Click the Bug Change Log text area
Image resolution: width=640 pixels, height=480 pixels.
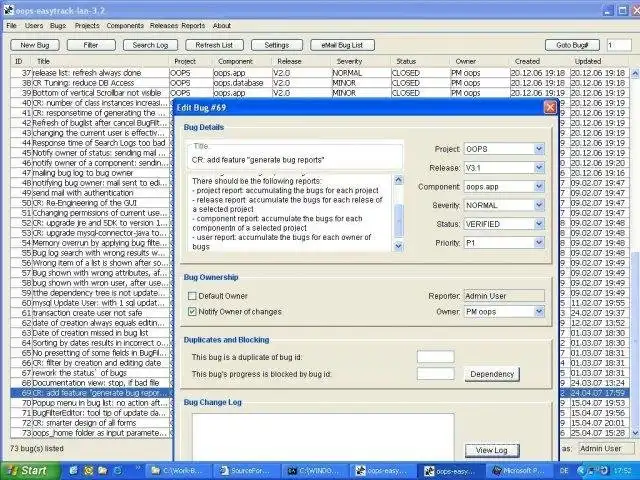(x=323, y=437)
